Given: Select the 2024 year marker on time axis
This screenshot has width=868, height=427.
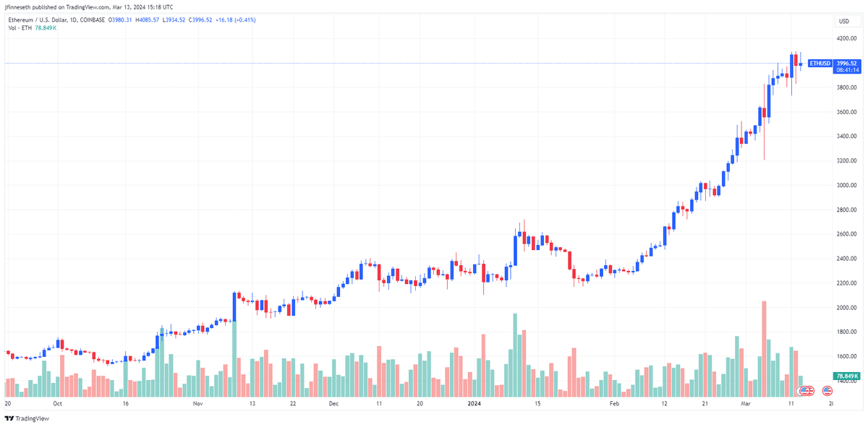Looking at the screenshot, I should (x=475, y=405).
